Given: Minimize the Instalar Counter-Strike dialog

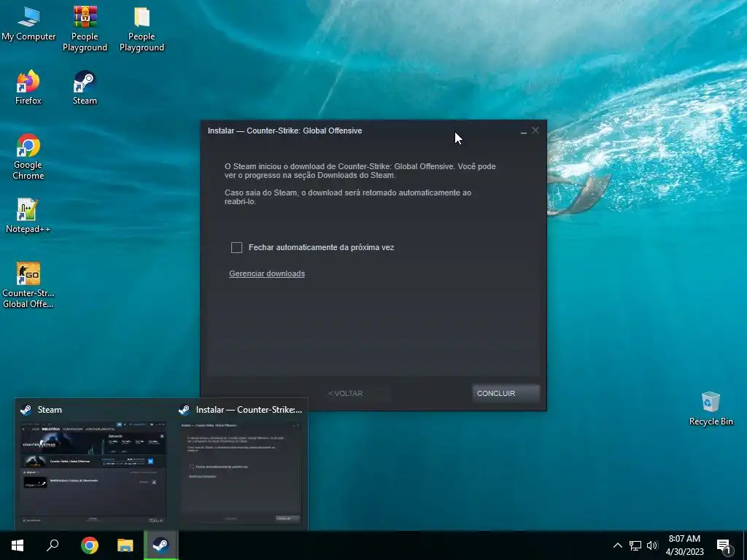Looking at the screenshot, I should (524, 131).
